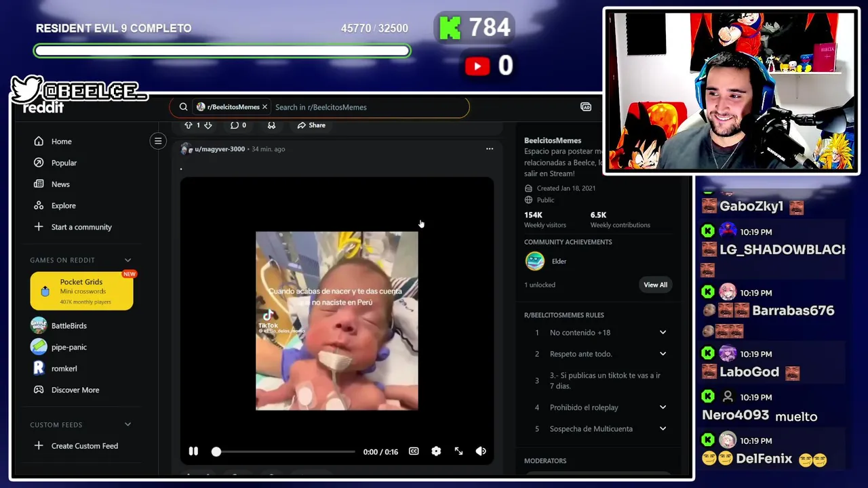Open video settings gear
868x488 pixels.
tap(436, 451)
